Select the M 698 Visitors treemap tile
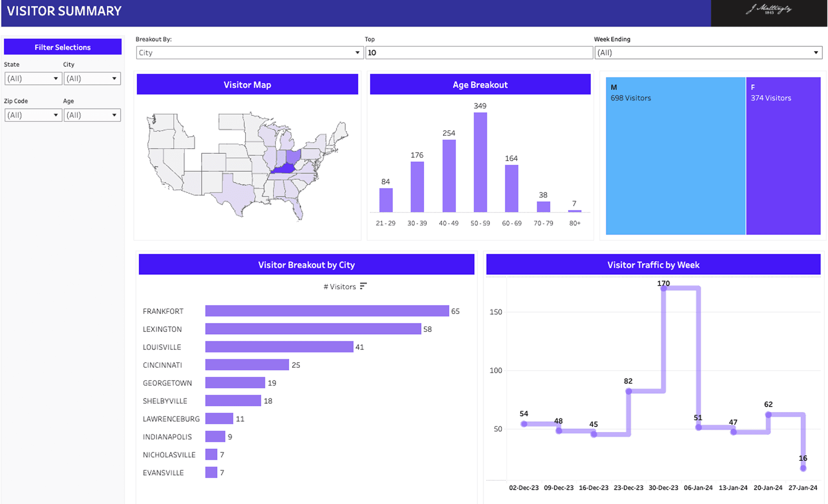The height and width of the screenshot is (504, 828). tap(675, 156)
